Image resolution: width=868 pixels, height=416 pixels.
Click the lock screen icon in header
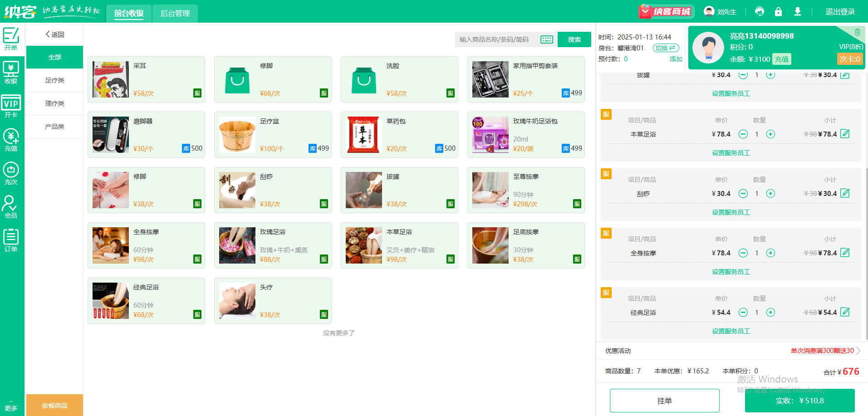coord(778,12)
